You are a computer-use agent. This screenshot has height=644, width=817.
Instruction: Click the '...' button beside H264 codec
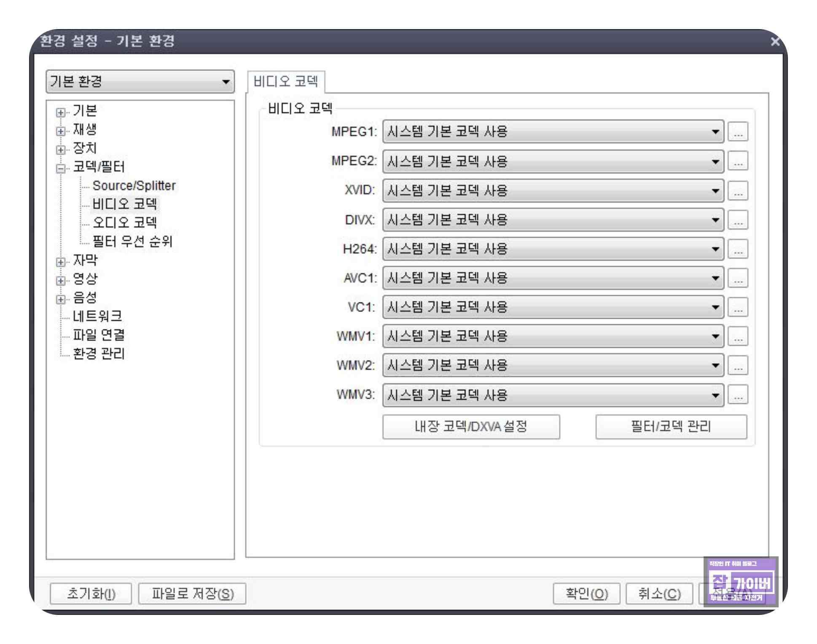point(738,249)
